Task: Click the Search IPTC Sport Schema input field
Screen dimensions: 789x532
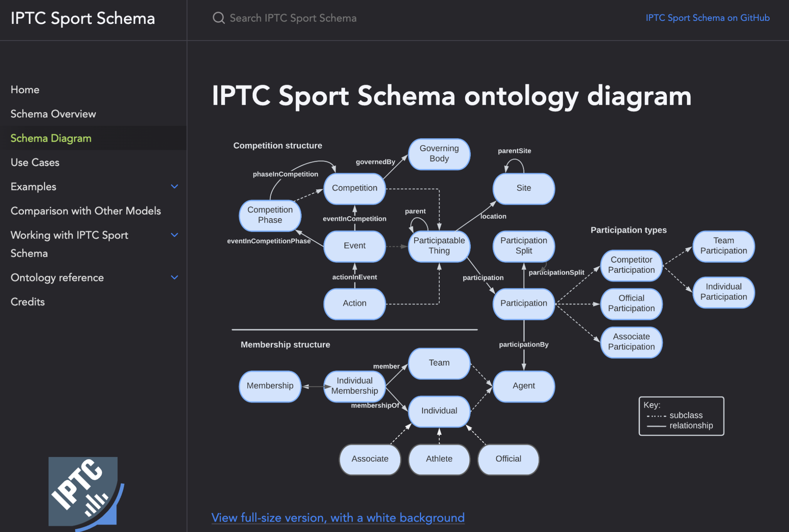Action: coord(293,18)
